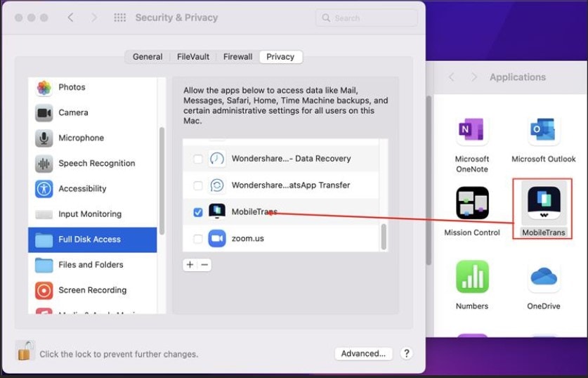Select Mission Control in Applications window
This screenshot has width=588, height=378.
[472, 212]
